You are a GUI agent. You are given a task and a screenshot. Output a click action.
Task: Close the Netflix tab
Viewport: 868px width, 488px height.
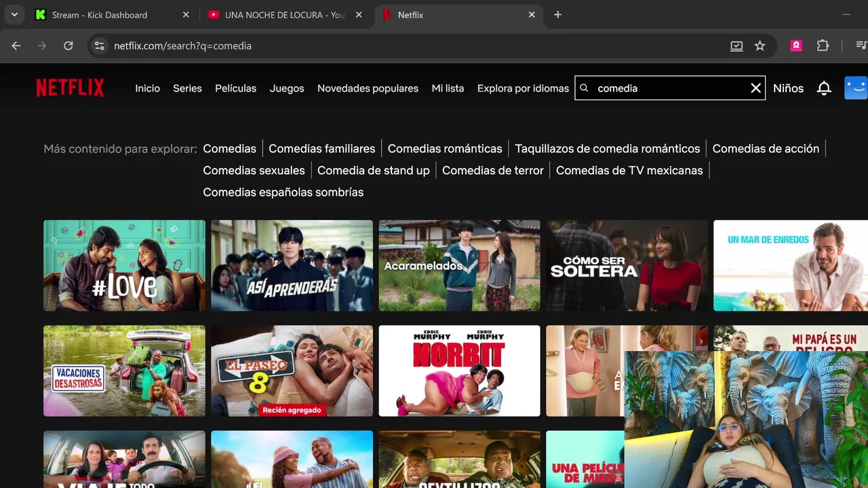click(532, 15)
